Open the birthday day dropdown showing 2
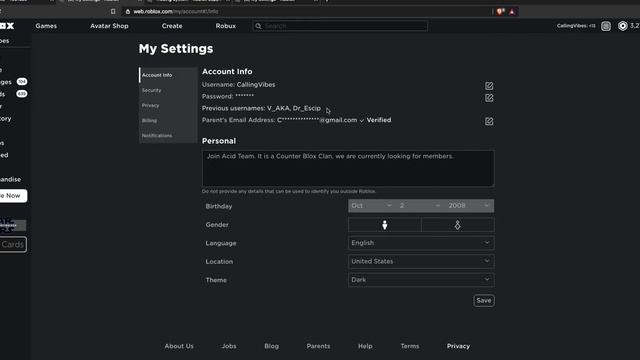The height and width of the screenshot is (360, 640). [x=420, y=206]
